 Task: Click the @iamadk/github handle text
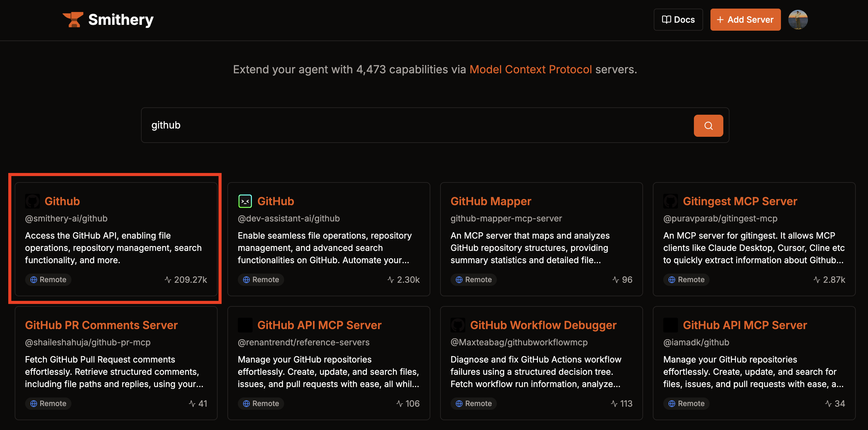click(696, 342)
